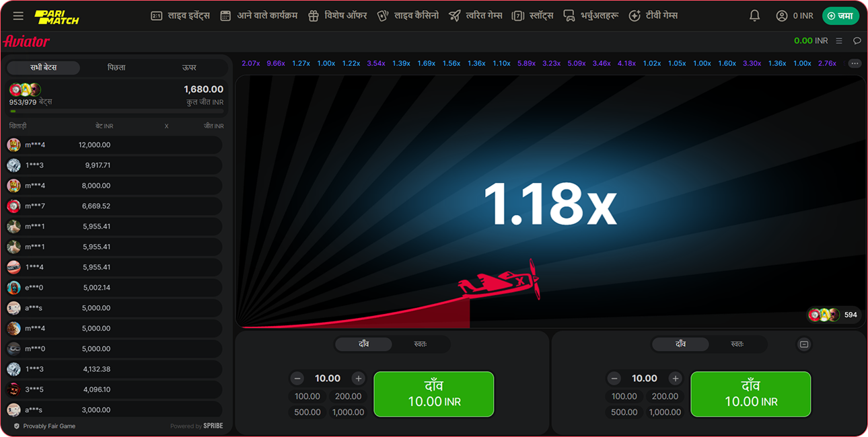Image resolution: width=868 pixels, height=437 pixels.
Task: Click bets progress bar under 953/979
Action: pos(116,111)
